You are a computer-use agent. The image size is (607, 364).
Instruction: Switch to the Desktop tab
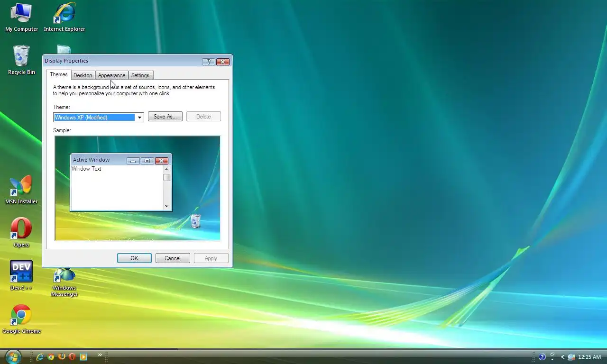(x=83, y=75)
